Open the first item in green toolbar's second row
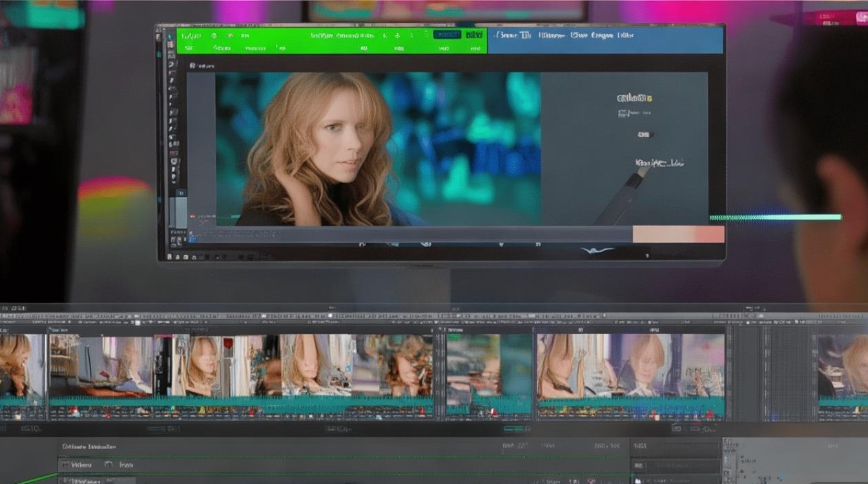The height and width of the screenshot is (484, 868). point(188,48)
